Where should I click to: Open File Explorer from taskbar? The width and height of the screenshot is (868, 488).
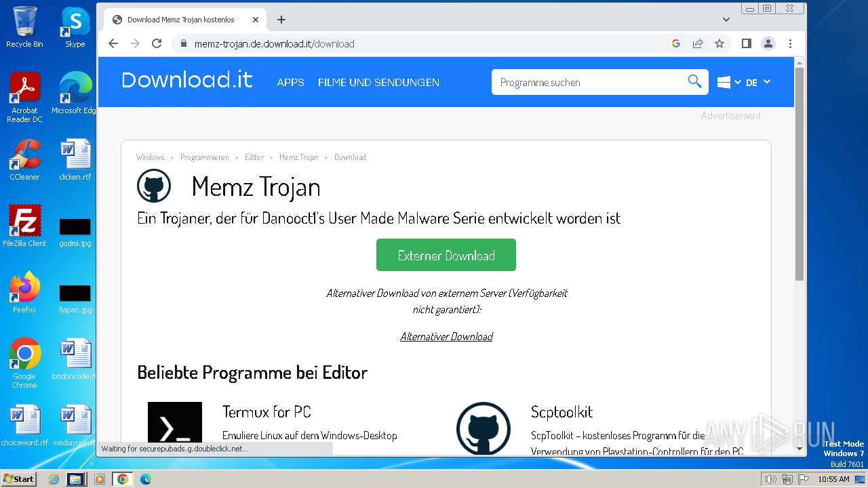click(75, 479)
